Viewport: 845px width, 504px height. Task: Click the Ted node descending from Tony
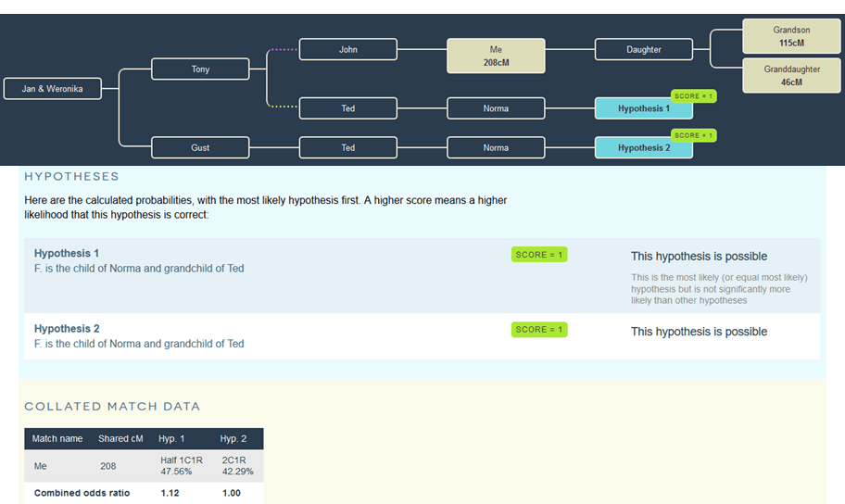(347, 108)
